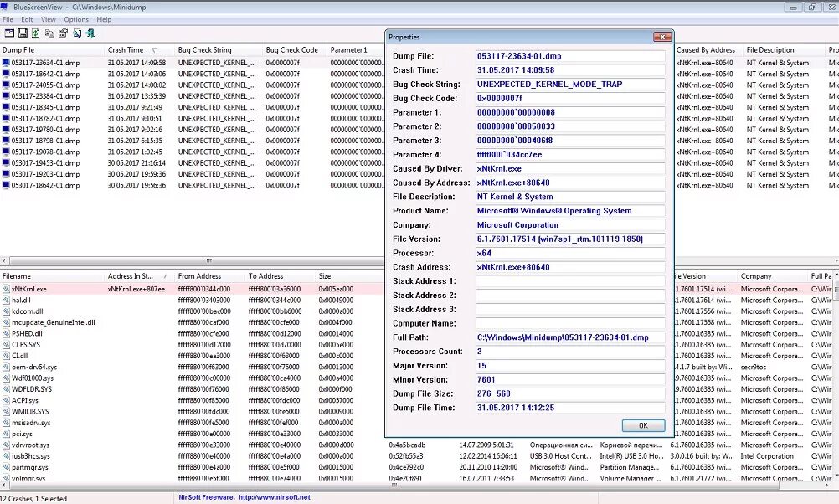839x504 pixels.
Task: Select the 053017-19203-01.dmp crash row
Action: [419, 174]
